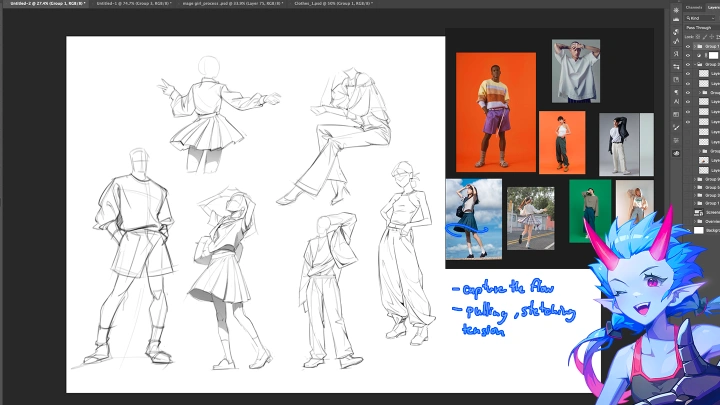Screen dimensions: 720x405
Task: Collapse the open Group 3 folder arrow
Action: tap(695, 64)
